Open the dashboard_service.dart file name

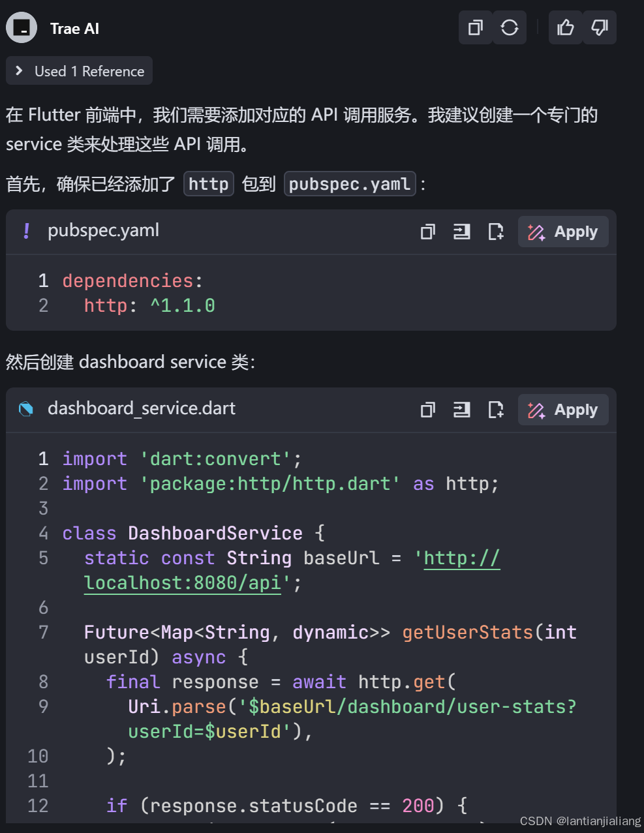142,408
